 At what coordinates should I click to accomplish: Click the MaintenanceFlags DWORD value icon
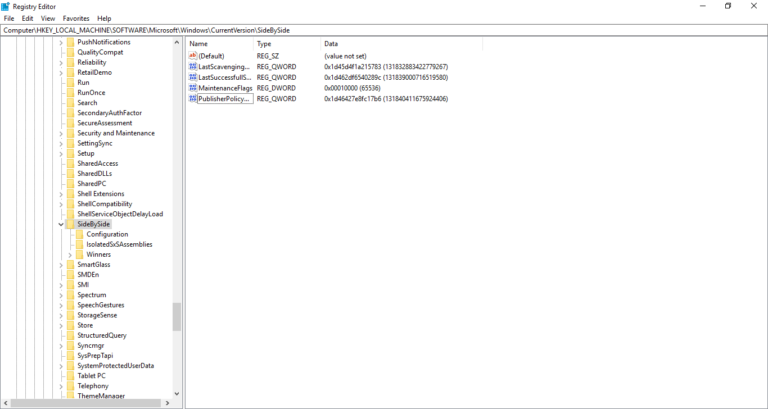(x=193, y=88)
